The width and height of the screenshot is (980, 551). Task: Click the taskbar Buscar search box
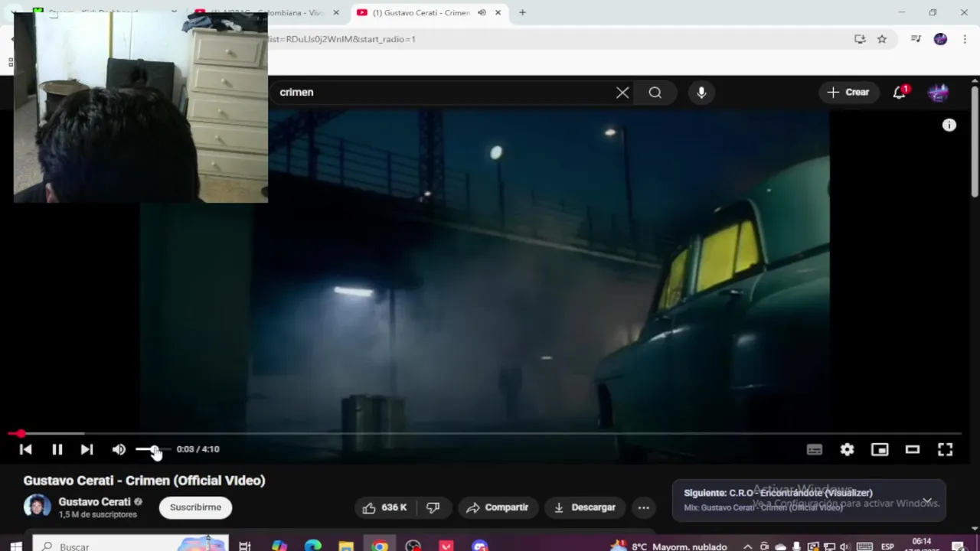coord(130,545)
